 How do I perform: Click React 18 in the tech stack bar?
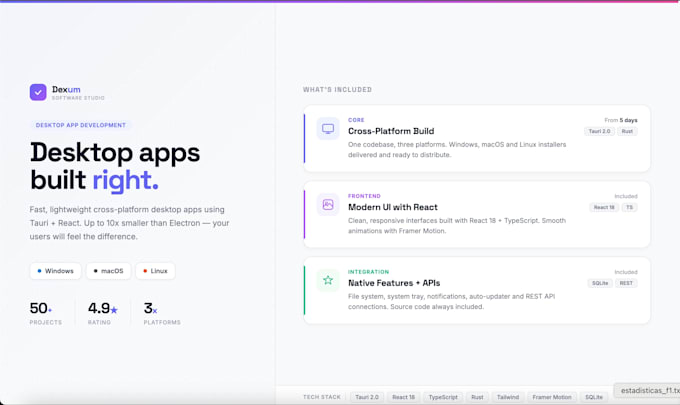403,397
